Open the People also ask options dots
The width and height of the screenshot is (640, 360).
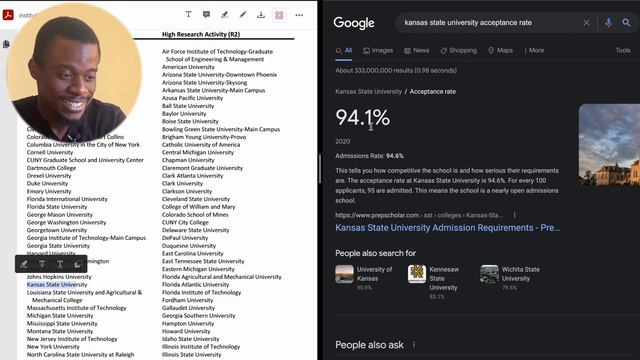pos(414,345)
